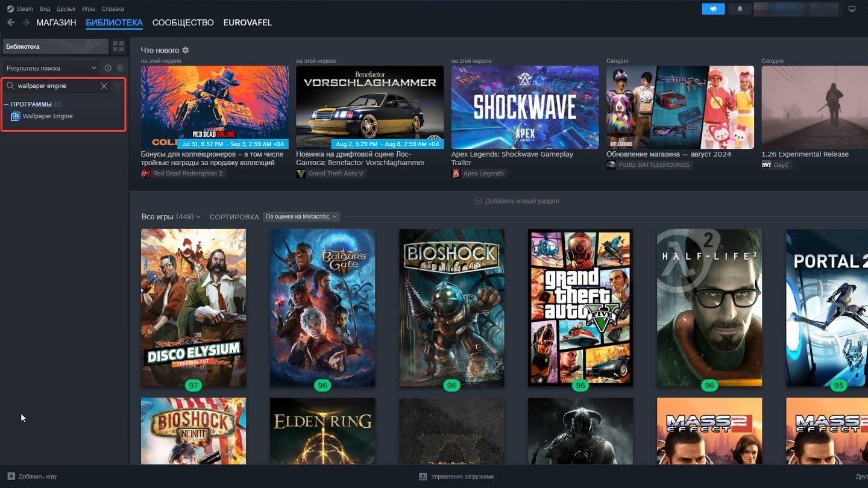Open the PUBG August 2024 store update image
The height and width of the screenshot is (488, 868).
680,107
